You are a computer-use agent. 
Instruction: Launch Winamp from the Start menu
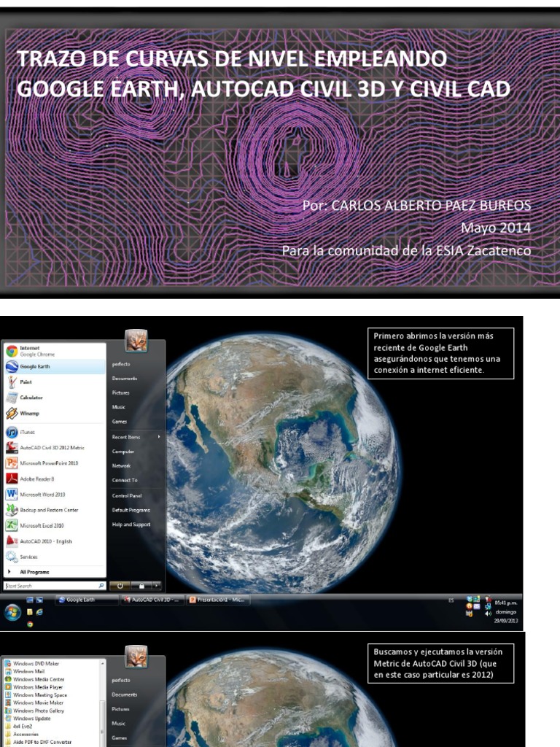[54, 413]
